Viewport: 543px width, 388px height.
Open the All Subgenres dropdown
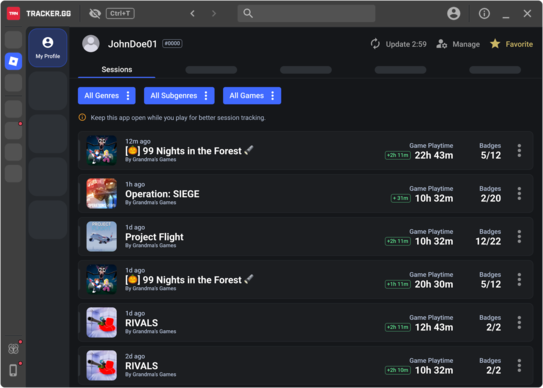[179, 96]
